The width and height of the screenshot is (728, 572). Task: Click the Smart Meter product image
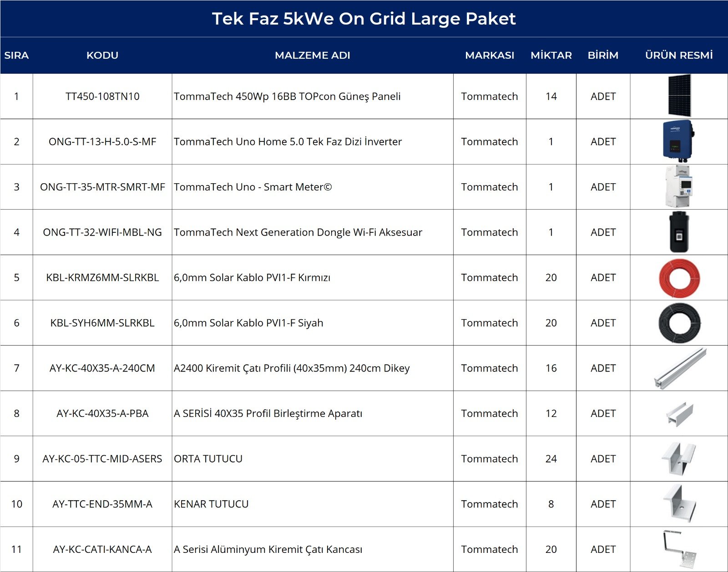click(x=679, y=186)
